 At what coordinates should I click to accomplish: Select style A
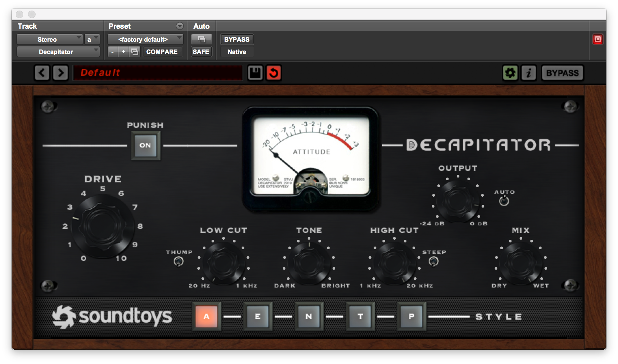(x=206, y=317)
